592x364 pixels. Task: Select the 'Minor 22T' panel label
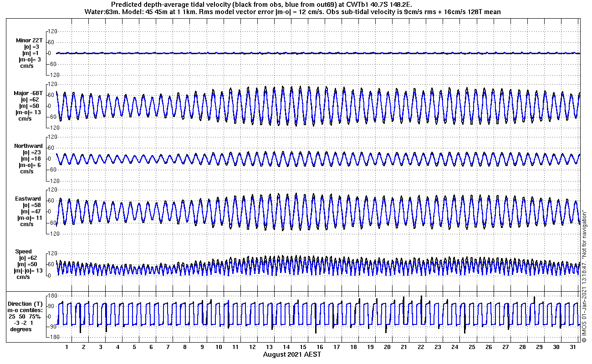pyautogui.click(x=29, y=40)
